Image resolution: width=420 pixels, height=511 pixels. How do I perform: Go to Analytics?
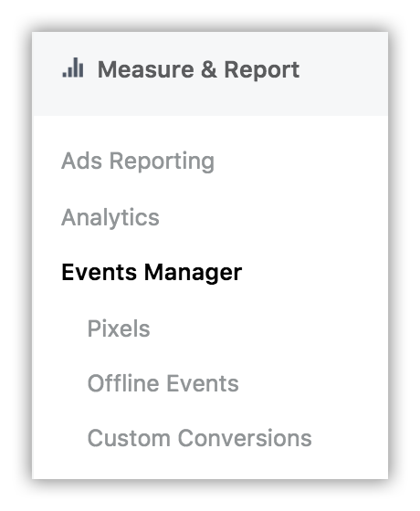click(110, 217)
